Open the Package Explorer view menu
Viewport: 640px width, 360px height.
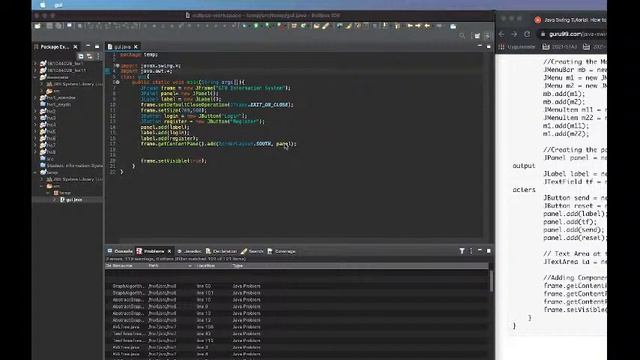point(98,56)
